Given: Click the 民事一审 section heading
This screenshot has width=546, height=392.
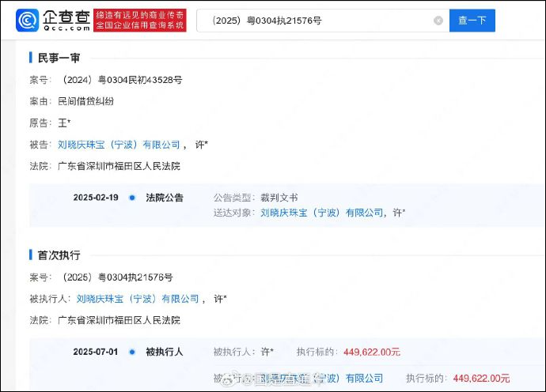Looking at the screenshot, I should pos(59,58).
